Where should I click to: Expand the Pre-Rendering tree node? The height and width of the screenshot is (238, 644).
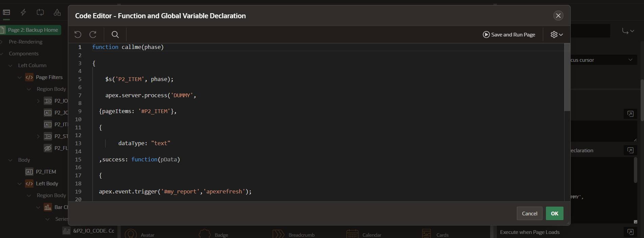tap(2, 42)
